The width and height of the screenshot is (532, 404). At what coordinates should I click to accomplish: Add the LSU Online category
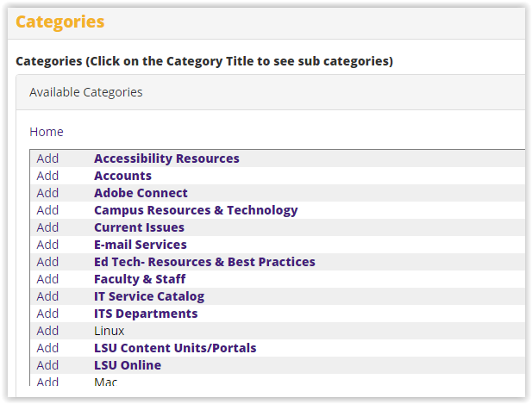pyautogui.click(x=47, y=365)
